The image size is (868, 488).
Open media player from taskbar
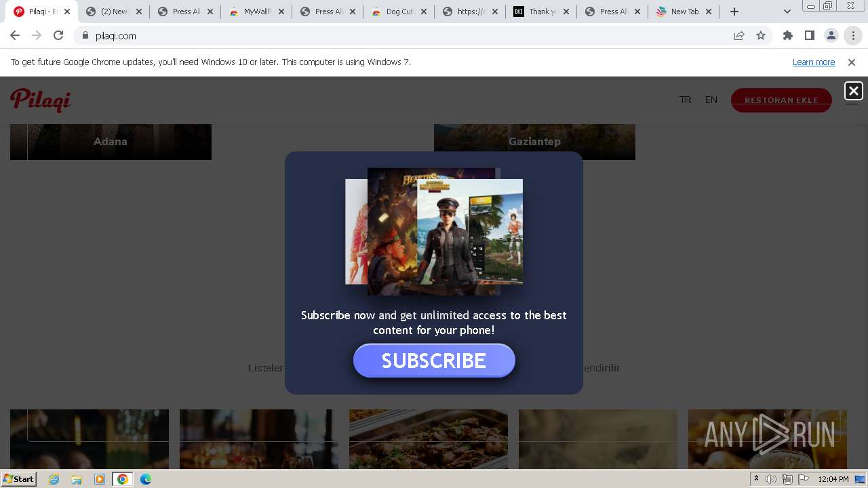[x=100, y=479]
